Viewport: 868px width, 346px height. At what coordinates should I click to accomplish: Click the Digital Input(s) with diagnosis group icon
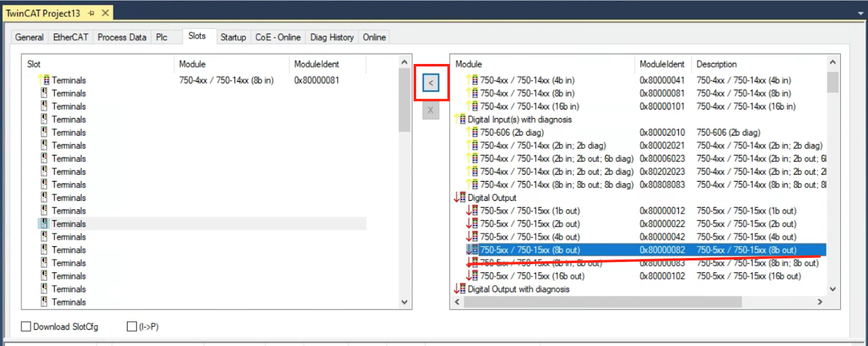point(460,119)
